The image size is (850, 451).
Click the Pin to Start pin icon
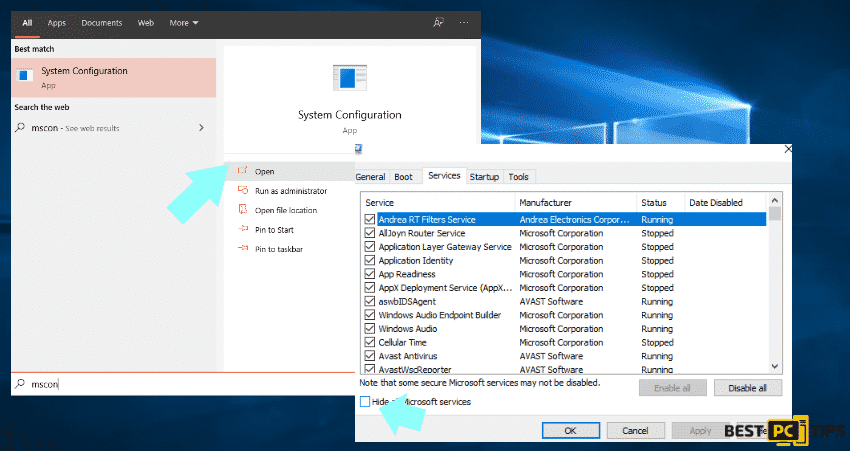tap(242, 229)
